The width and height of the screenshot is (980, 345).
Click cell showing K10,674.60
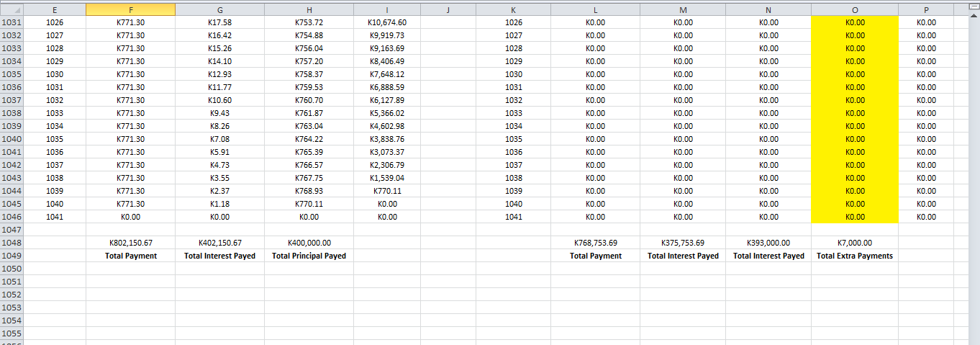387,22
